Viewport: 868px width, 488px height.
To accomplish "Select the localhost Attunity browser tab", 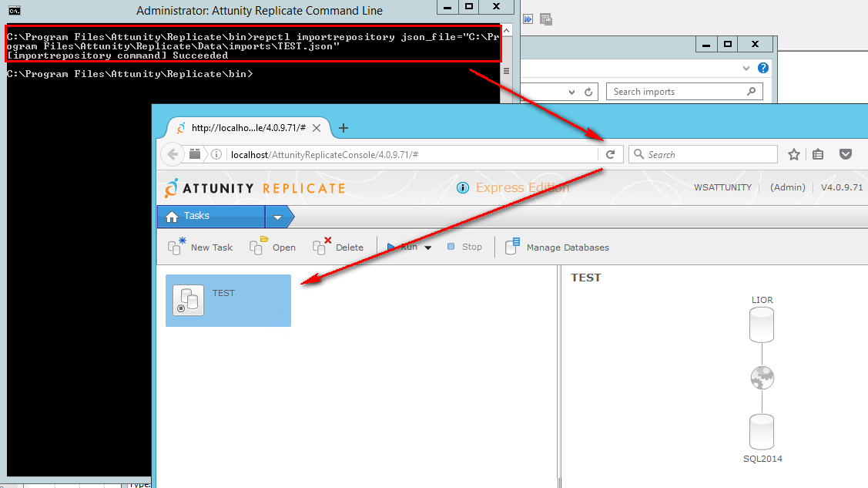I will [x=249, y=128].
